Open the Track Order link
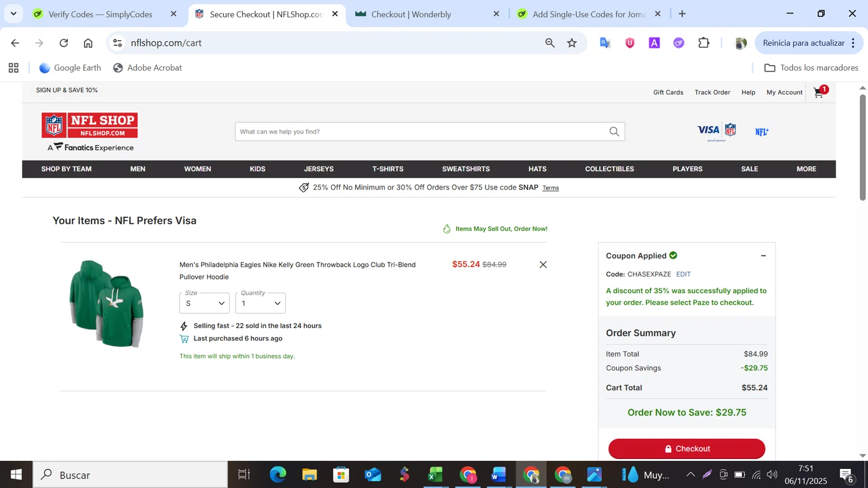868x488 pixels. click(712, 93)
